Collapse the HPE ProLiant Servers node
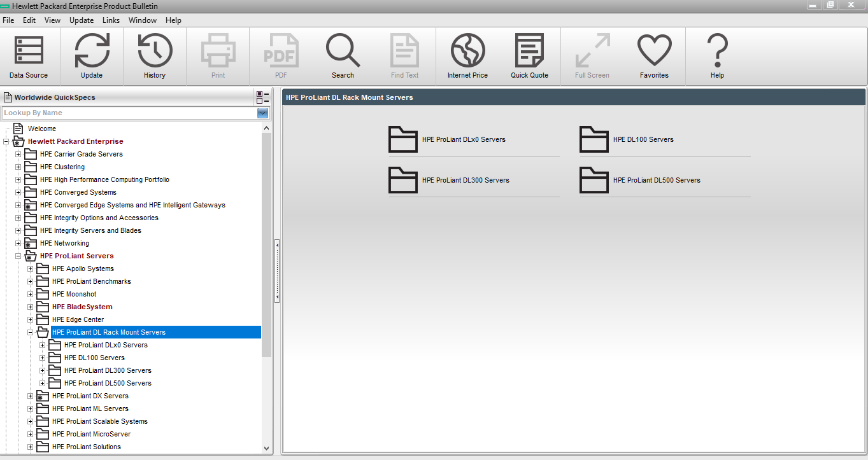The width and height of the screenshot is (868, 460). pos(18,256)
